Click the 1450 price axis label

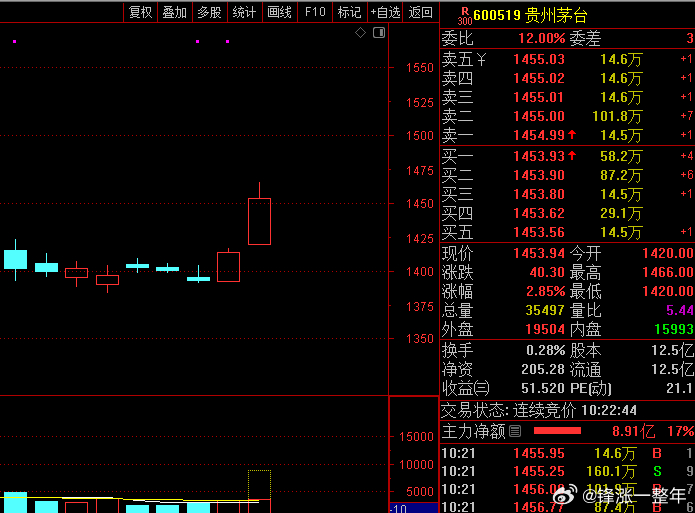[x=420, y=204]
